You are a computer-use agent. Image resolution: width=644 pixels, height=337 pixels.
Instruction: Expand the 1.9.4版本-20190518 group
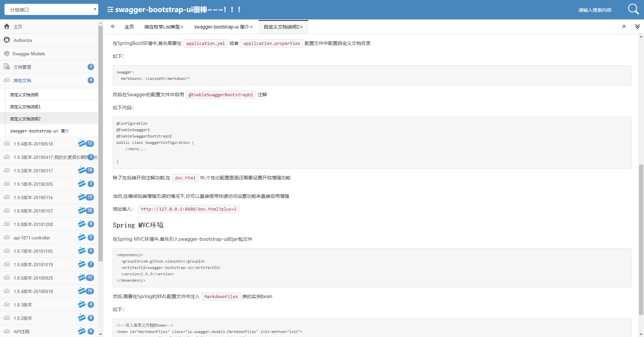click(x=49, y=144)
